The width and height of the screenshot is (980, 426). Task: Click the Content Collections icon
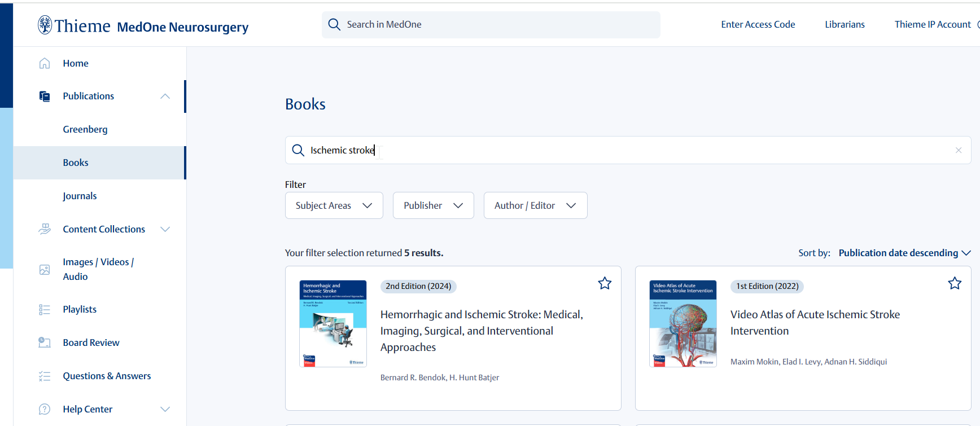pyautogui.click(x=45, y=229)
